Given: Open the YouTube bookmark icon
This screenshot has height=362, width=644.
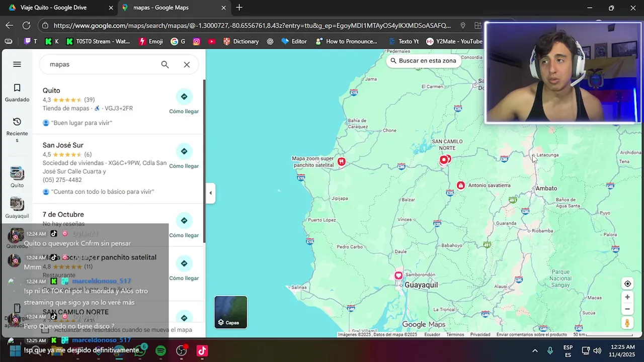Looking at the screenshot, I should point(212,41).
